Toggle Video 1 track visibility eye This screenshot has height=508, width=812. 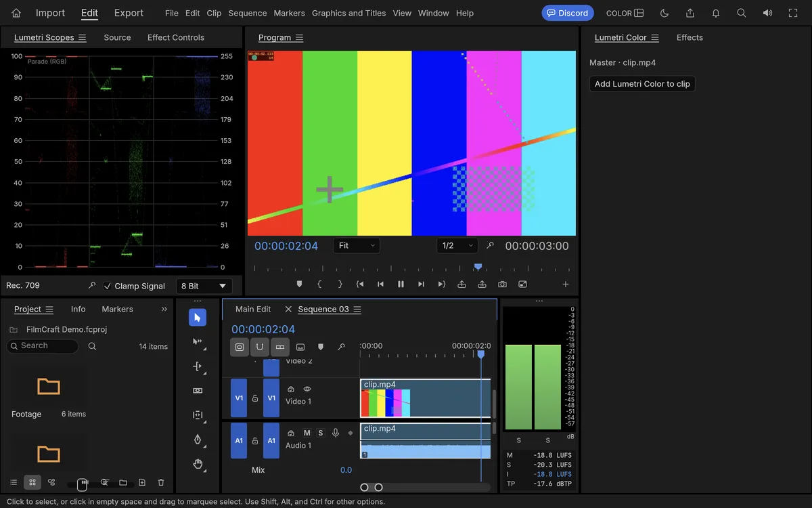307,389
